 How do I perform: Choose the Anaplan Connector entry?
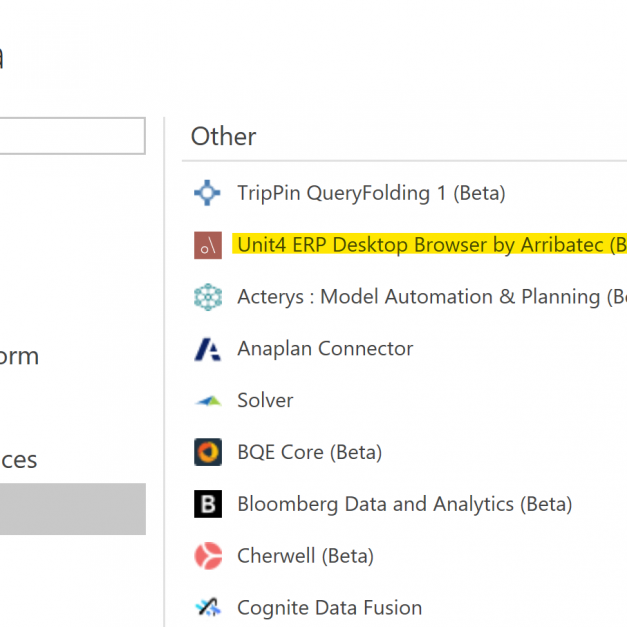(x=325, y=349)
